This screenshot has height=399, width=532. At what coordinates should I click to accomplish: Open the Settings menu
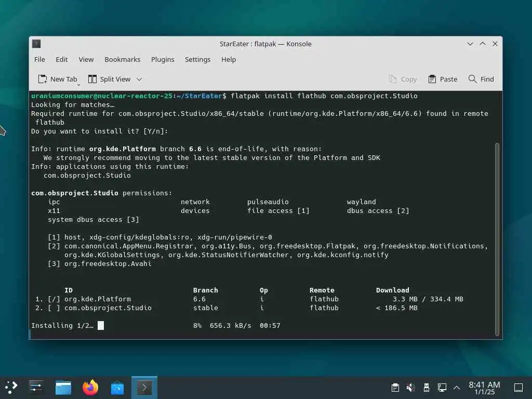tap(197, 59)
